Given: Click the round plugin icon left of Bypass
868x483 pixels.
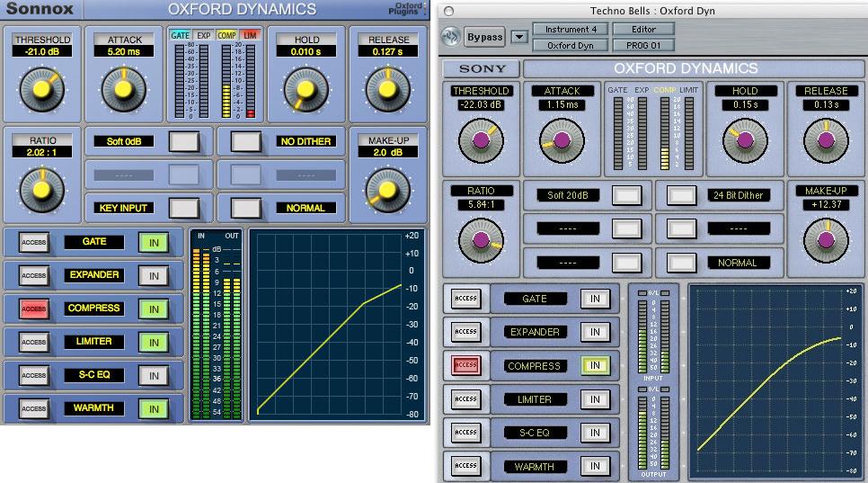Looking at the screenshot, I should pyautogui.click(x=450, y=37).
